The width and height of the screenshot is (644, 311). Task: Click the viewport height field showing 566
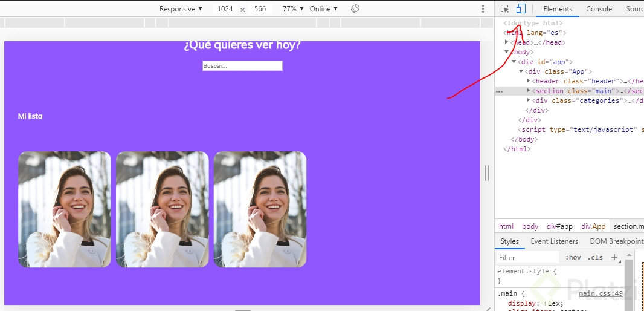(x=260, y=8)
